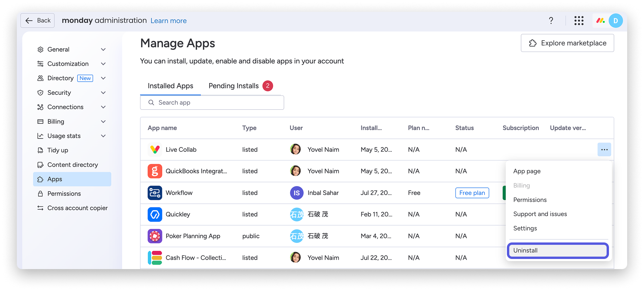The width and height of the screenshot is (644, 291).
Task: Click Uninstall in the context menu
Action: click(x=558, y=251)
